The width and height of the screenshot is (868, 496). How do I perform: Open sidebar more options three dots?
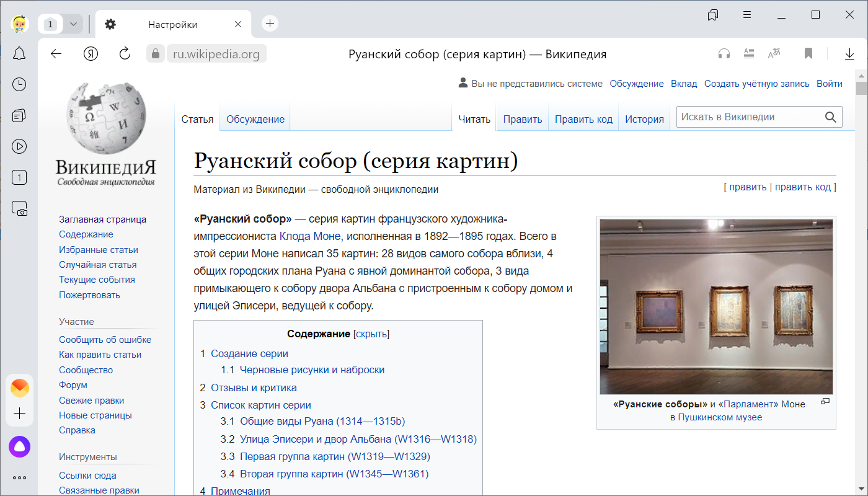(x=19, y=477)
